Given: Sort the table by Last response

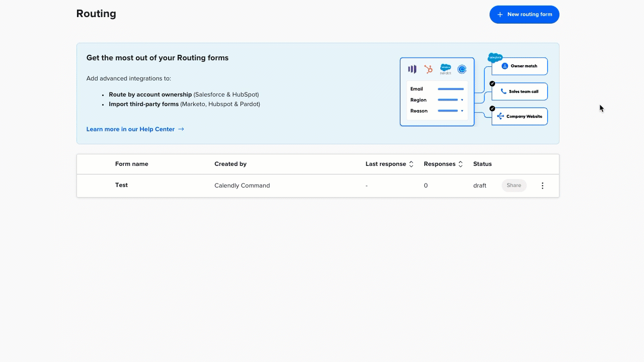Looking at the screenshot, I should coord(411,164).
